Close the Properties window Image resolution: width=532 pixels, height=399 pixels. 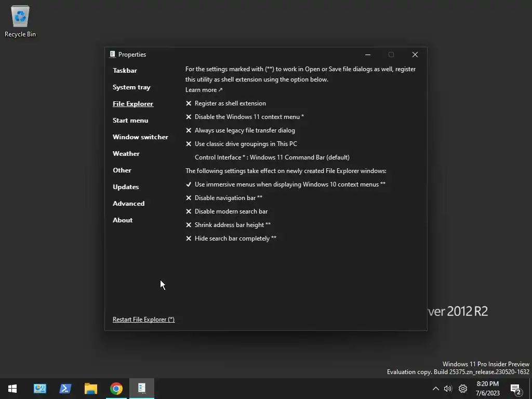point(415,55)
